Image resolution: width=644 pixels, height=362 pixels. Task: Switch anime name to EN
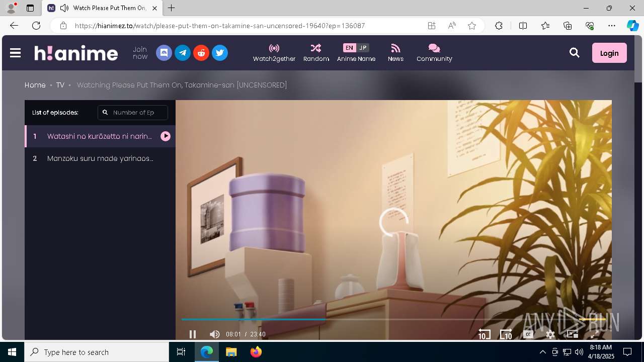(349, 48)
